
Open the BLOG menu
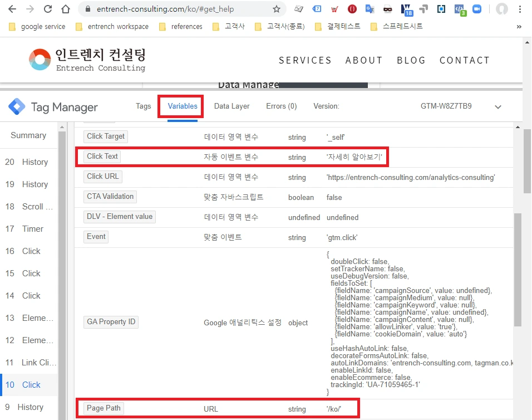[411, 60]
